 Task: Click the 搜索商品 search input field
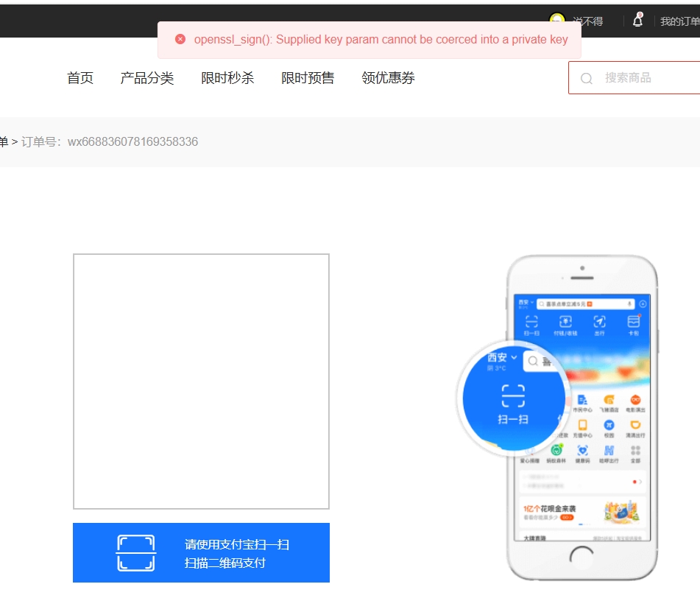[x=634, y=78]
